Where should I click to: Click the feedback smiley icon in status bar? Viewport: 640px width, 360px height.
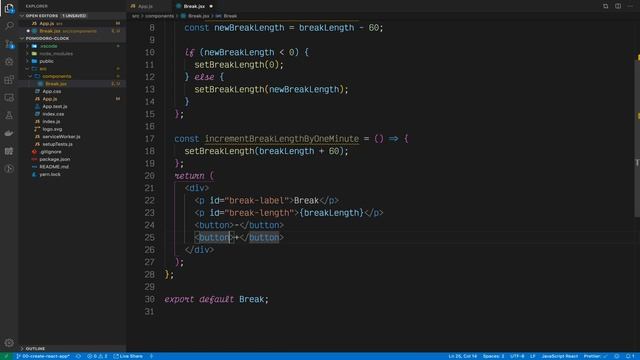(617, 356)
